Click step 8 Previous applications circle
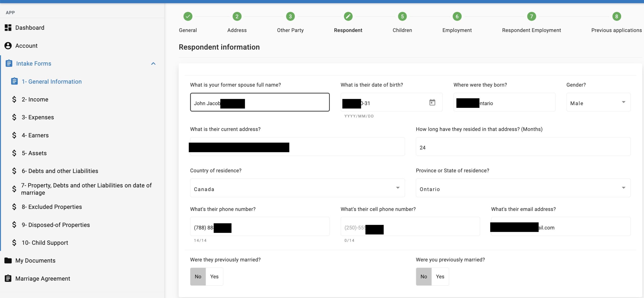644x298 pixels. point(616,16)
